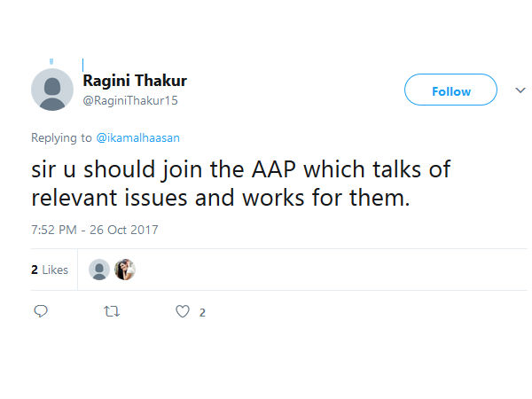Expand the tweet options chevron near Follow
The width and height of the screenshot is (532, 399).
[x=520, y=90]
